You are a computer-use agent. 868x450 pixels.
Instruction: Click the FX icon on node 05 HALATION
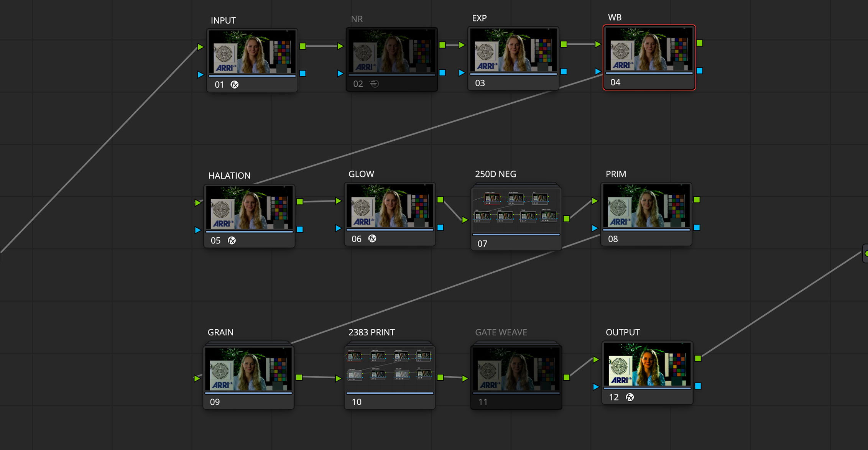point(232,240)
